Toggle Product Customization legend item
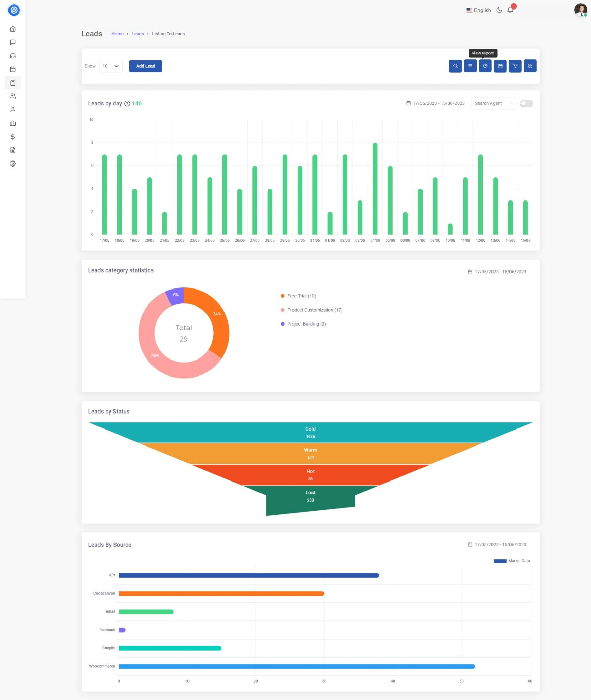Image resolution: width=591 pixels, height=700 pixels. [311, 310]
